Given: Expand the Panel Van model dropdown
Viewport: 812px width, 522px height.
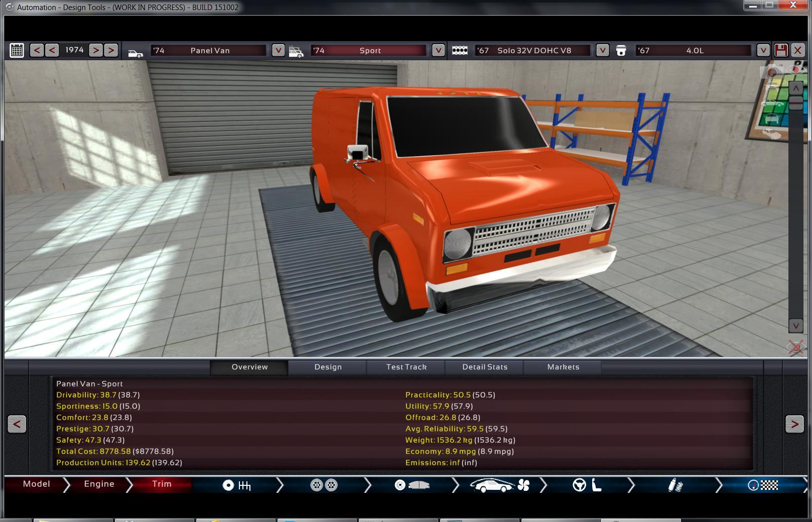Looking at the screenshot, I should tap(278, 50).
